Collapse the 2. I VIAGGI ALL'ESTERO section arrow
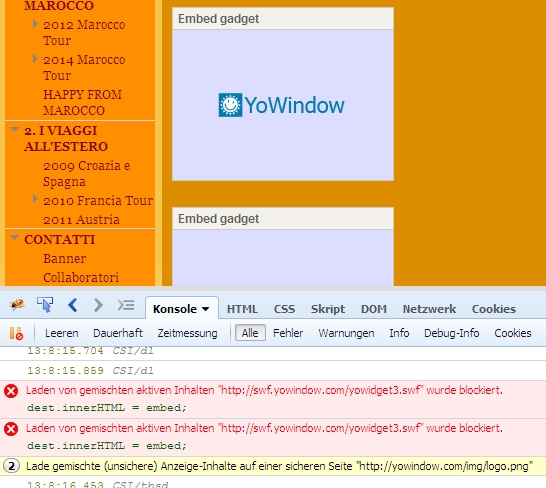The height and width of the screenshot is (488, 546). click(x=14, y=130)
